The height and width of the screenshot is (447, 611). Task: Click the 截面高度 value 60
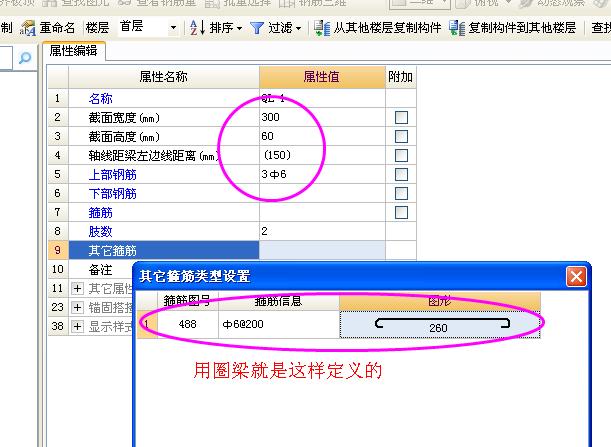267,136
